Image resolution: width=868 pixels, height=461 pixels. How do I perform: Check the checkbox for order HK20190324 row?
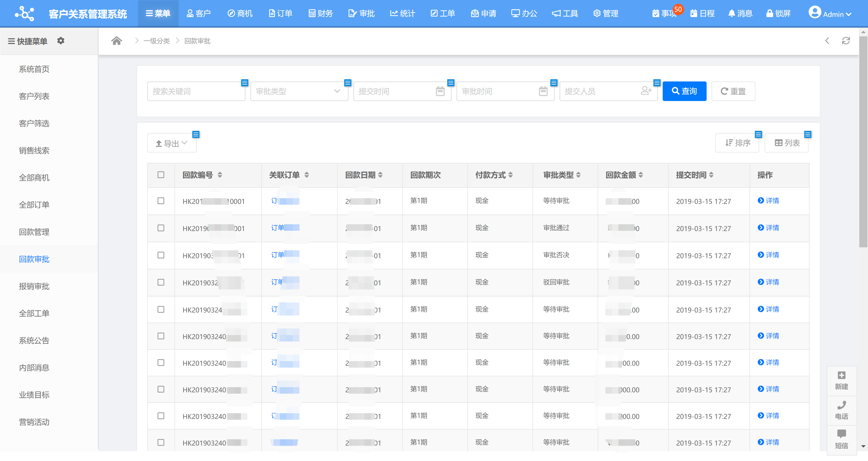point(161,309)
